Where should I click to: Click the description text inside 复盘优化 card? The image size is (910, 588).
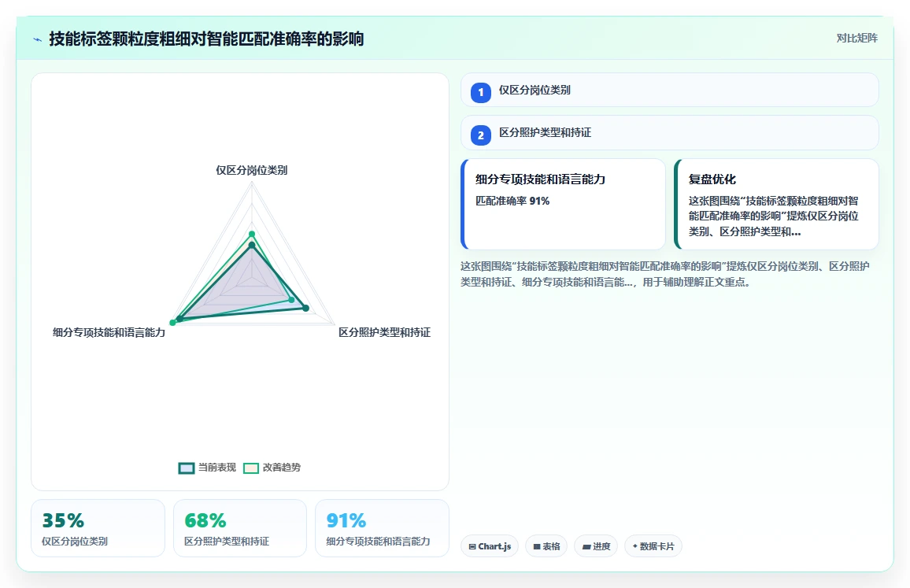(774, 216)
